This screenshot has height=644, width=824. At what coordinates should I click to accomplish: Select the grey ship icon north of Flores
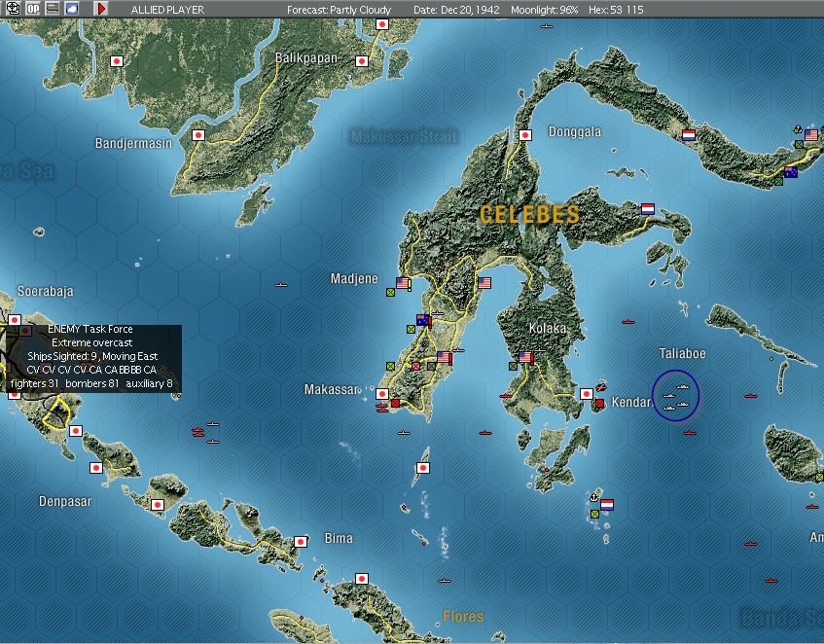445,581
